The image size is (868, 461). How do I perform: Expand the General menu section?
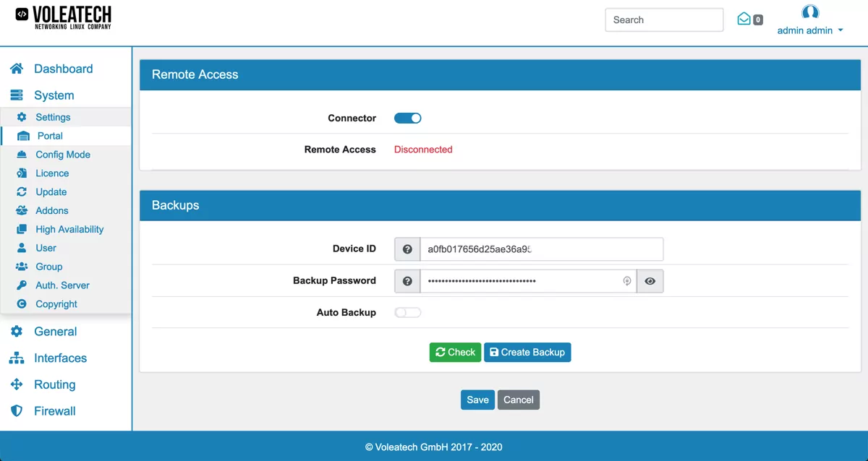tap(55, 332)
